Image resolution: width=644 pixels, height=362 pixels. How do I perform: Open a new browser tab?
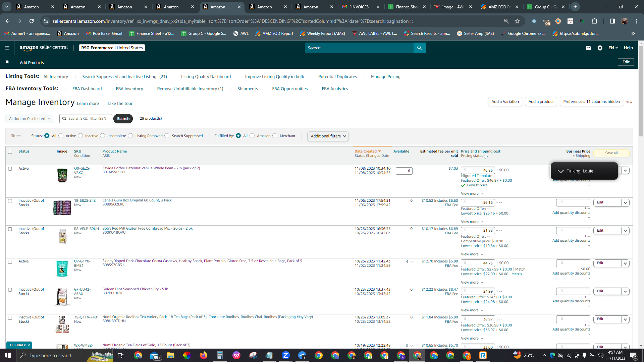(x=575, y=7)
